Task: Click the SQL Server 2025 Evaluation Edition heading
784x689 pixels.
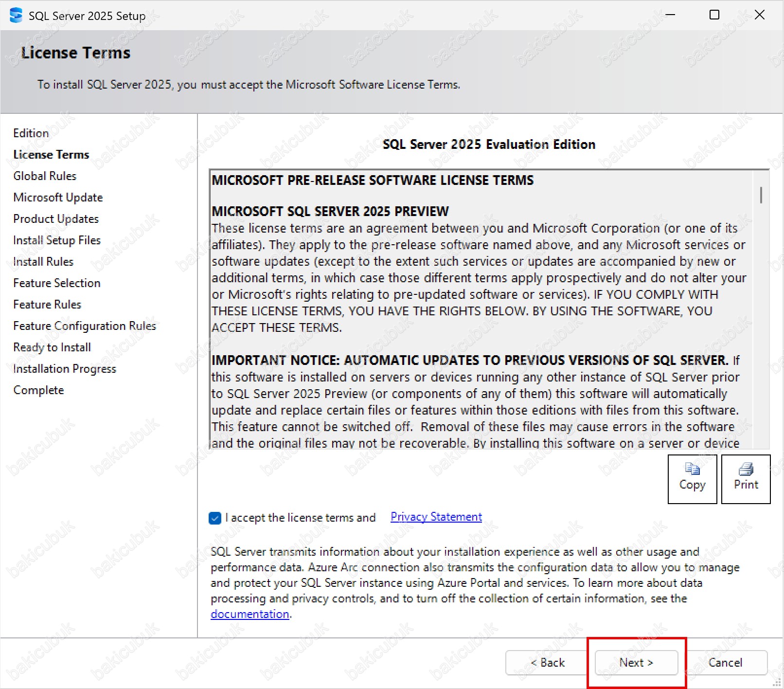Action: [489, 145]
